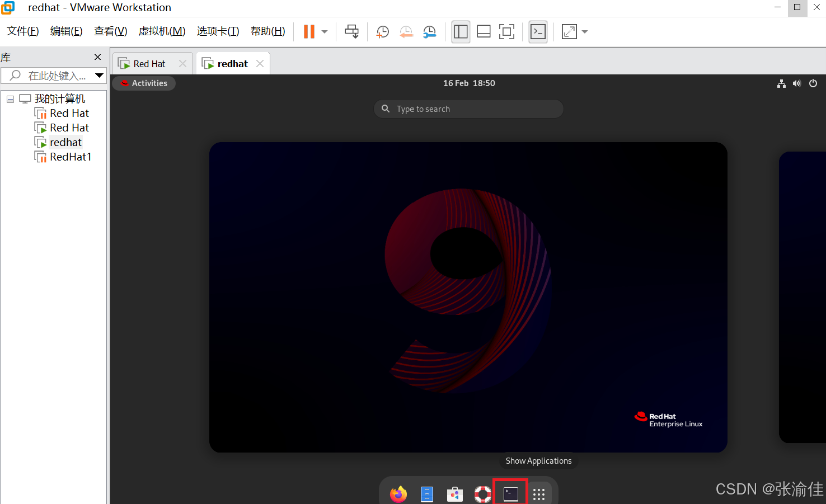The image size is (826, 504).
Task: Select 我的计算机 in the library
Action: [x=60, y=99]
